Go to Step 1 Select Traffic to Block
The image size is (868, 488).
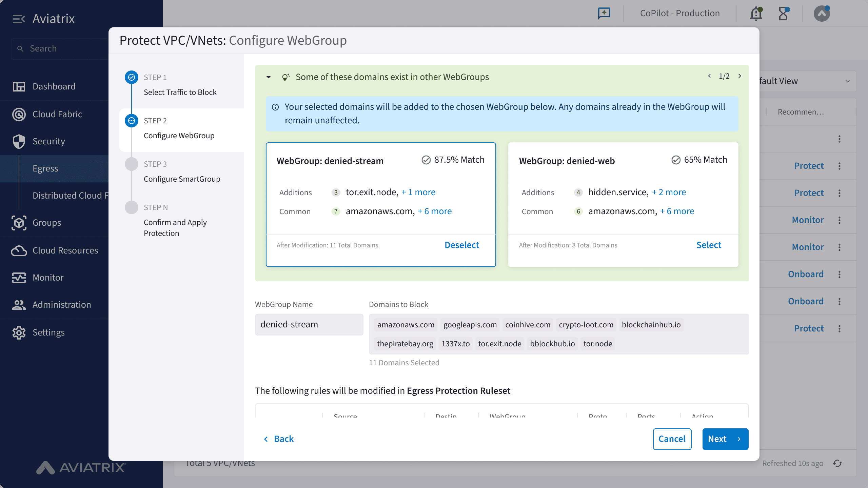[180, 85]
